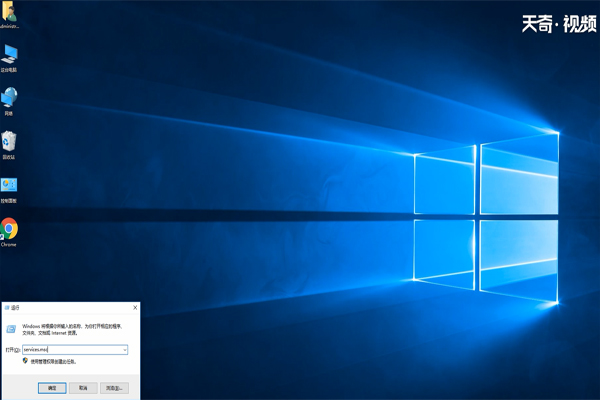Screen dimensions: 600x400
Task: Cancel the Run dialog with 取消
Action: [83, 388]
